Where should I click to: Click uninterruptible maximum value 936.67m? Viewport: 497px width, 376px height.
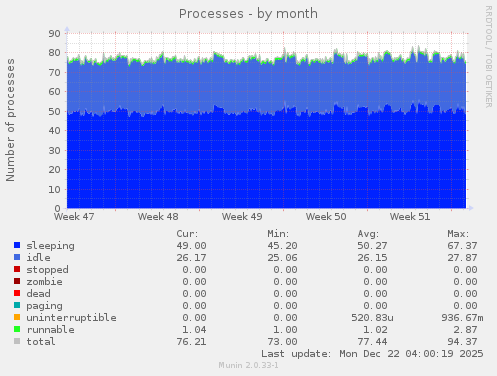point(462,318)
